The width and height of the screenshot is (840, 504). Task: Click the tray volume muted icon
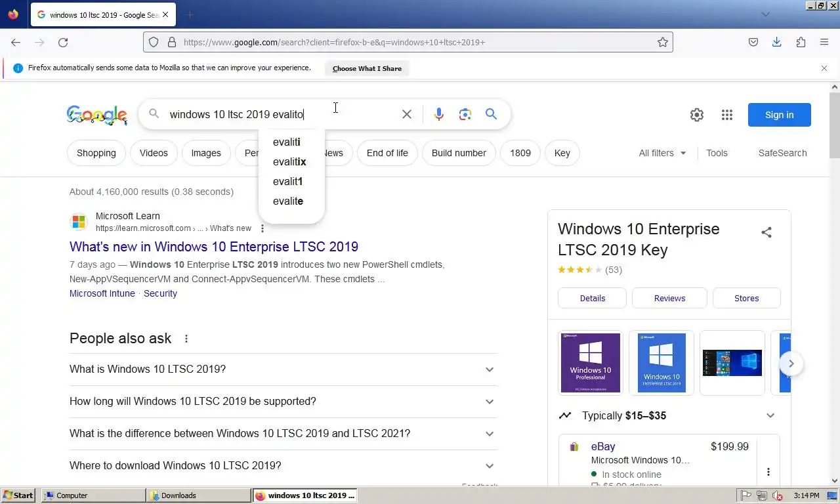[778, 495]
